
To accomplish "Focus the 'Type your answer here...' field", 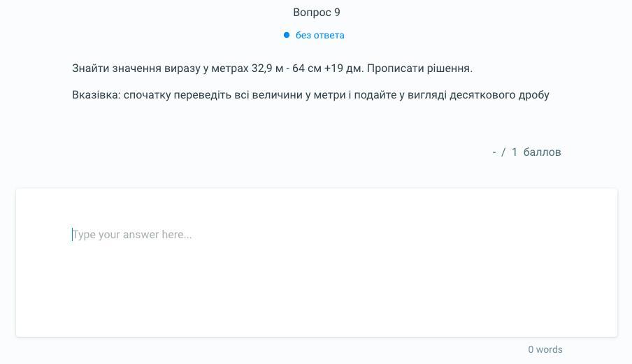I will tap(317, 234).
